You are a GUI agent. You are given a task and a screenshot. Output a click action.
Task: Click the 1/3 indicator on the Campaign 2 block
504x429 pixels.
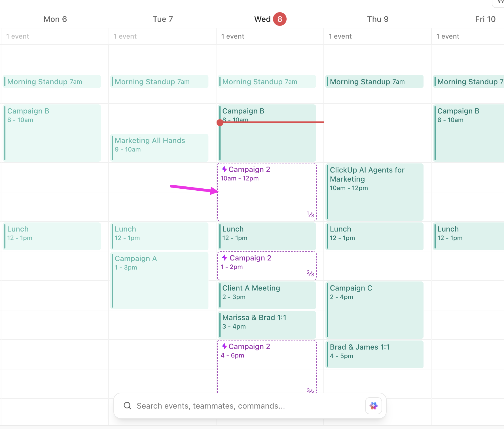pos(310,214)
